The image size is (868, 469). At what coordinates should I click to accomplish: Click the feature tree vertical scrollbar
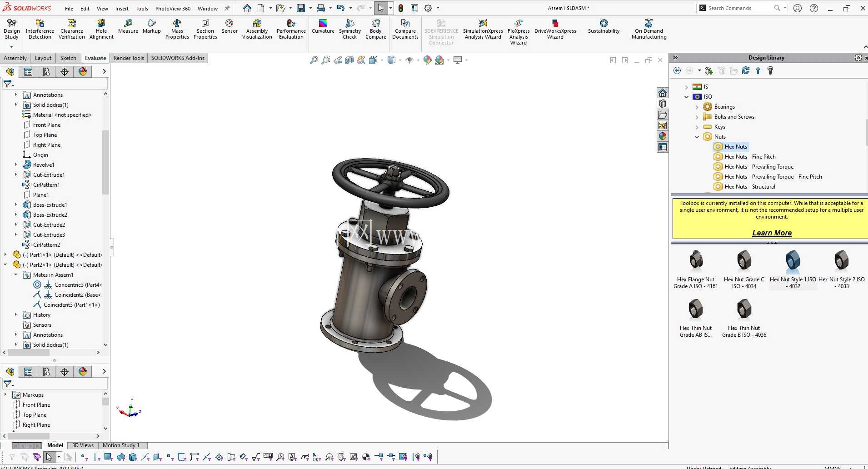click(105, 163)
